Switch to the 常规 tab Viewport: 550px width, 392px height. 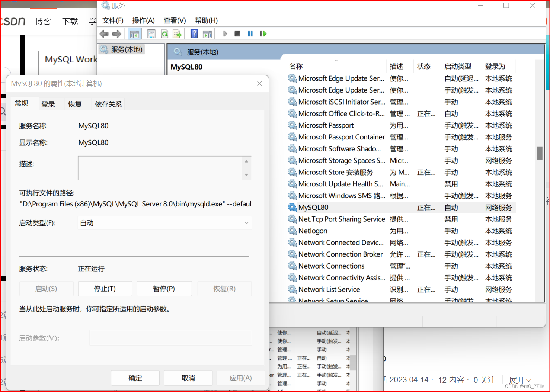point(22,103)
